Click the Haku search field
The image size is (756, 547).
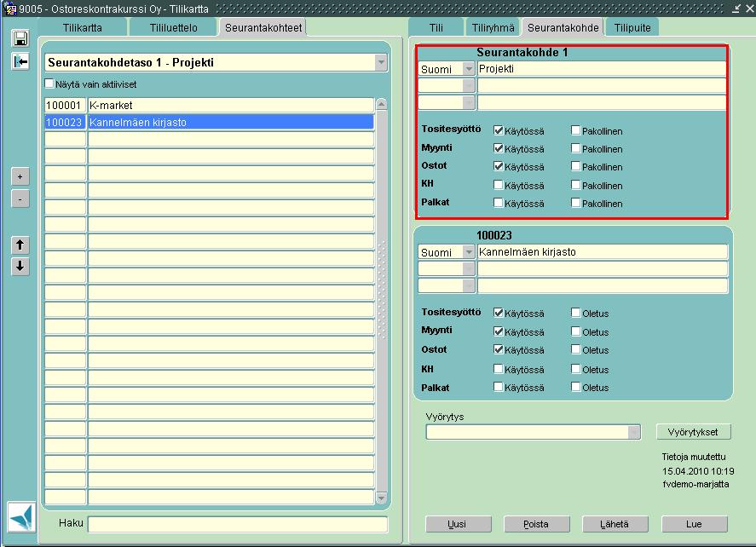238,524
